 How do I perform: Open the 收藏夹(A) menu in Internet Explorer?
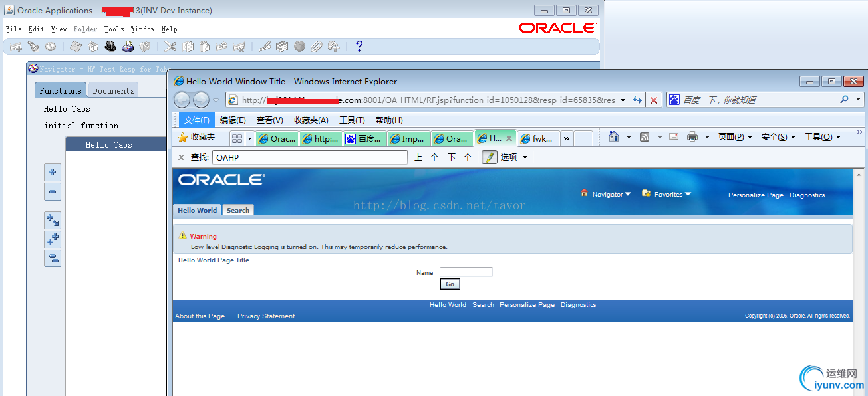coord(311,120)
